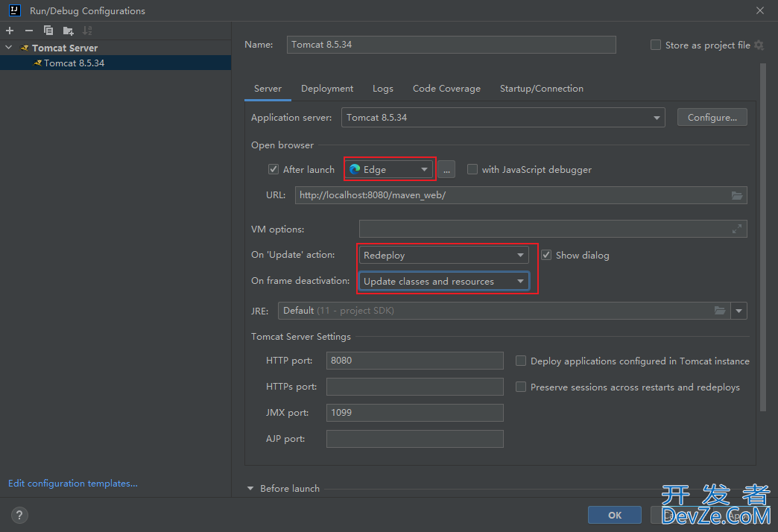Click the Tomcat Server group icon
Viewport: 778px width, 532px height.
(25, 48)
